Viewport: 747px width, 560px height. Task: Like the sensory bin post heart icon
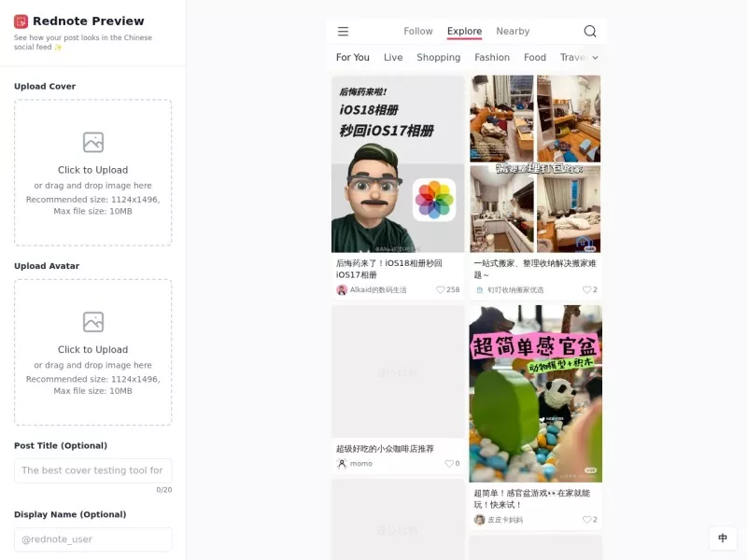[586, 520]
